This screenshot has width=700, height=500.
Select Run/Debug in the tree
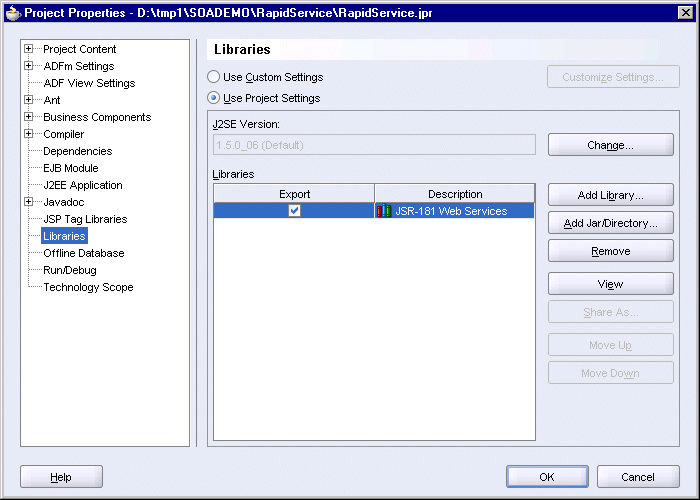(70, 270)
